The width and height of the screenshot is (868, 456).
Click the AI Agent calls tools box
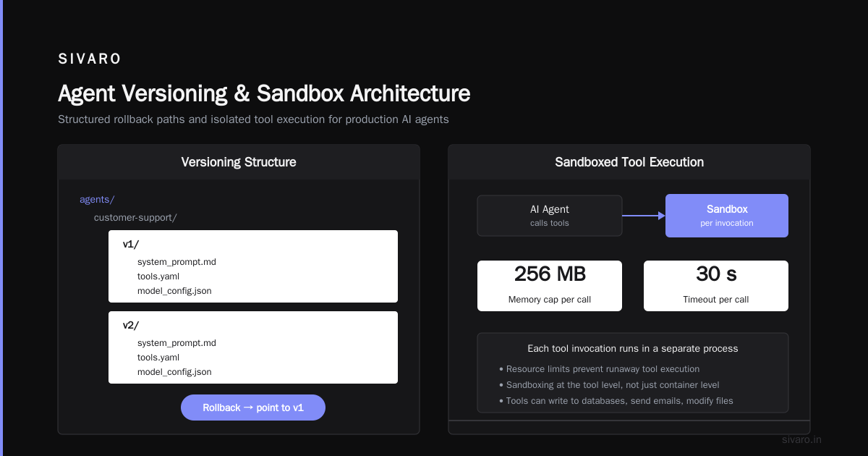coord(550,216)
